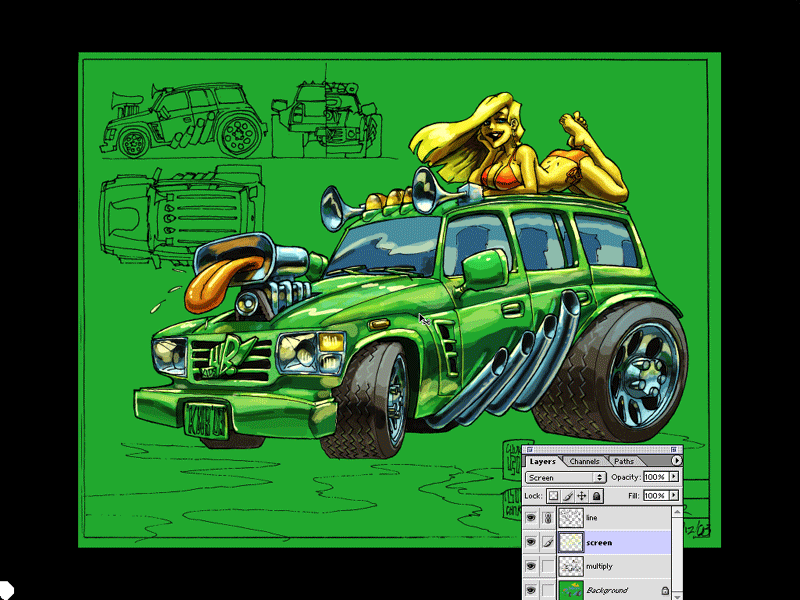800x600 pixels.
Task: Toggle Lock all padlock icon
Action: [596, 495]
